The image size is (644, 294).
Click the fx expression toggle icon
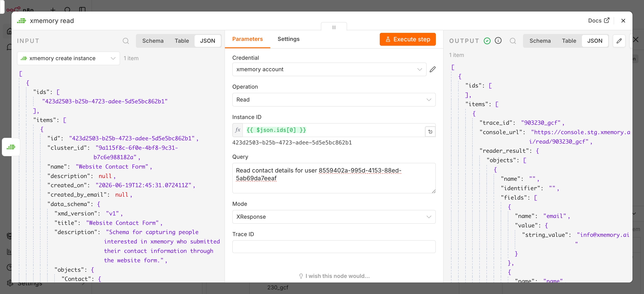coord(238,130)
